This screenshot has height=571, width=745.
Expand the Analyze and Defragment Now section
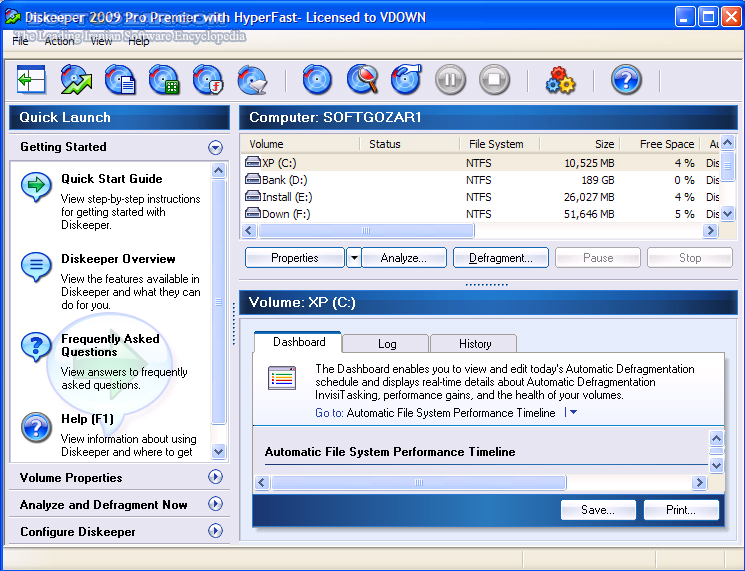(x=215, y=504)
